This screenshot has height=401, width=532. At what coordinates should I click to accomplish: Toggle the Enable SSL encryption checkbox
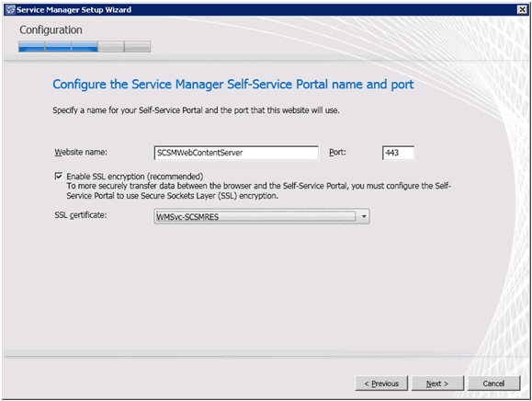point(59,176)
